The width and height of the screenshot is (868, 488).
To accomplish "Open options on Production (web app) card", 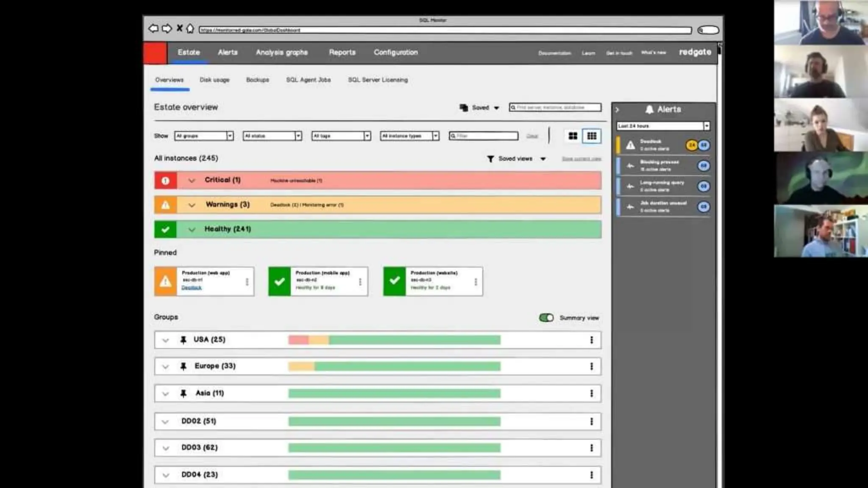I will (x=247, y=282).
